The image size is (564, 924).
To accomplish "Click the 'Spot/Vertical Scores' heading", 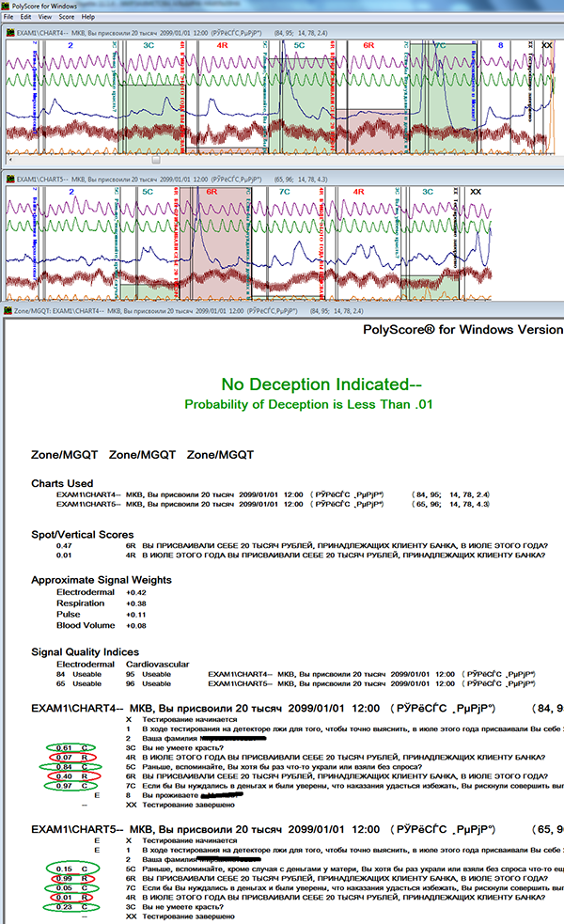I will point(83,535).
